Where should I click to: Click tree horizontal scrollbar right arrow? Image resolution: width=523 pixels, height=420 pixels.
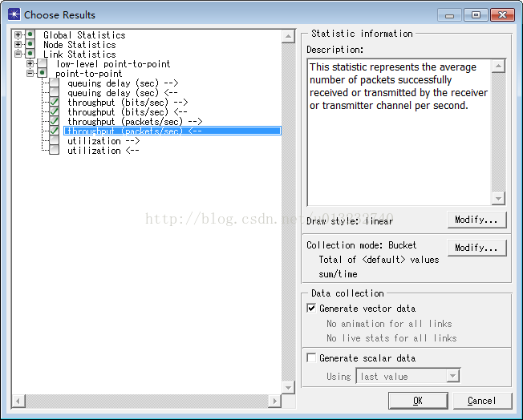pos(274,401)
